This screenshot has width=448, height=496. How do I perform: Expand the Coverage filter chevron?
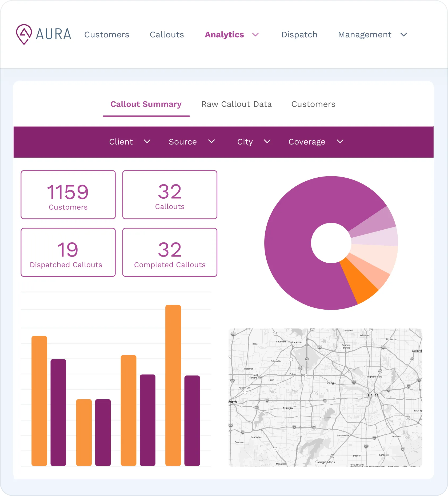(x=340, y=141)
